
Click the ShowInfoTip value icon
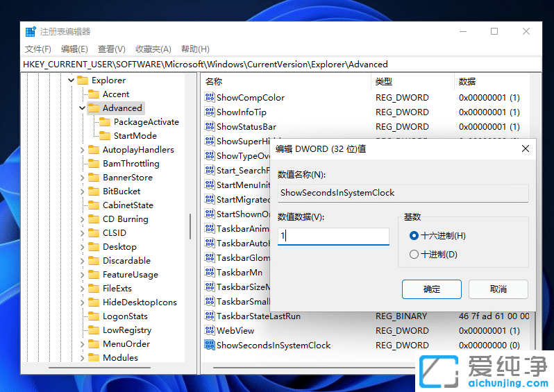tap(210, 112)
